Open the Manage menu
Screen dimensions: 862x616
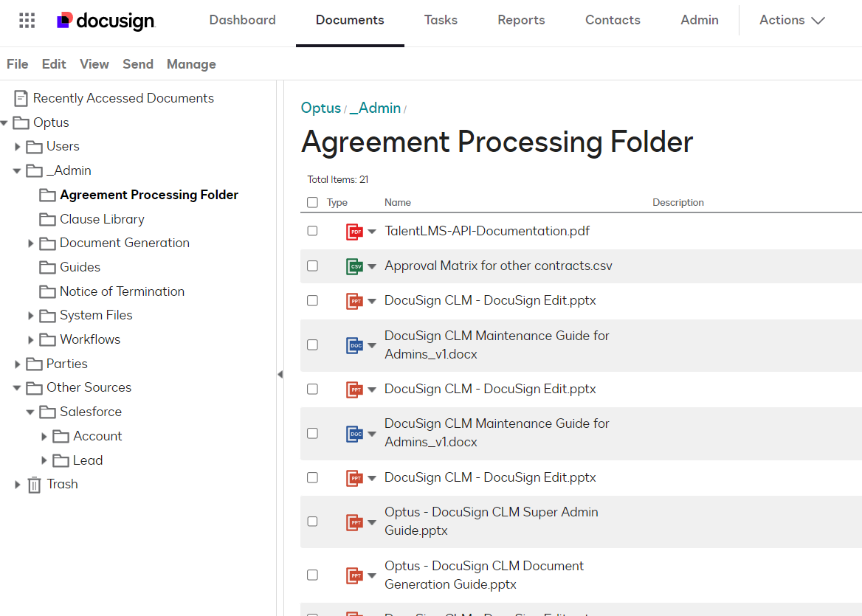pos(190,64)
